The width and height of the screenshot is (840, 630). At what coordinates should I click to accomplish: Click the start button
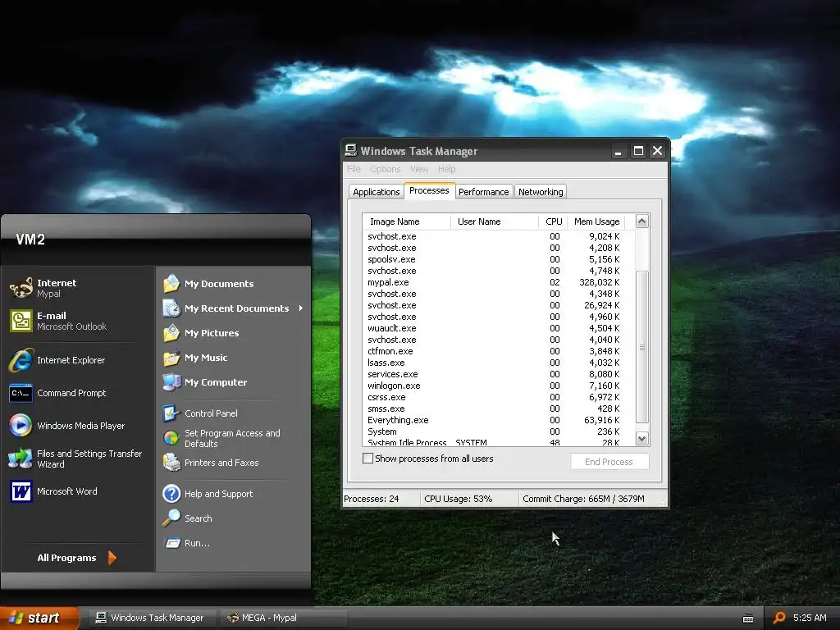point(39,618)
